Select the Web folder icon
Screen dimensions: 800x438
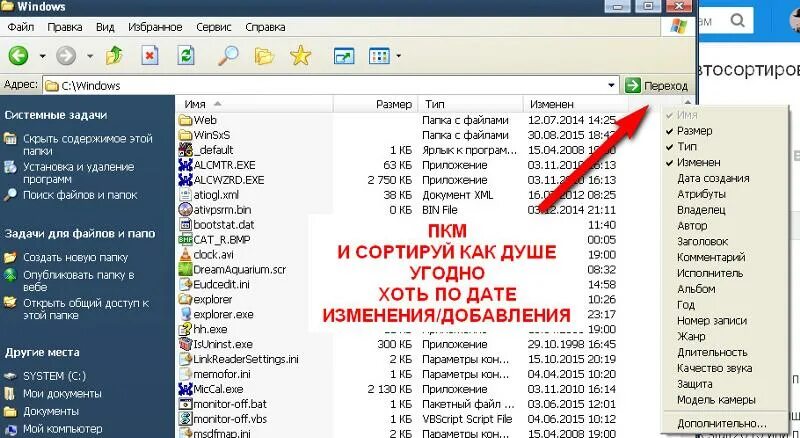click(185, 120)
